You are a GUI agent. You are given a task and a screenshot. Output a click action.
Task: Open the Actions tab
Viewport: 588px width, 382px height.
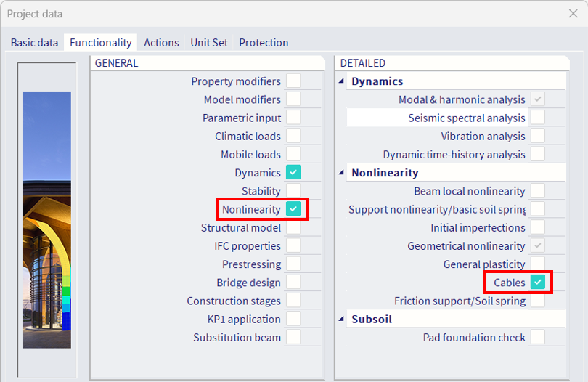click(x=161, y=42)
